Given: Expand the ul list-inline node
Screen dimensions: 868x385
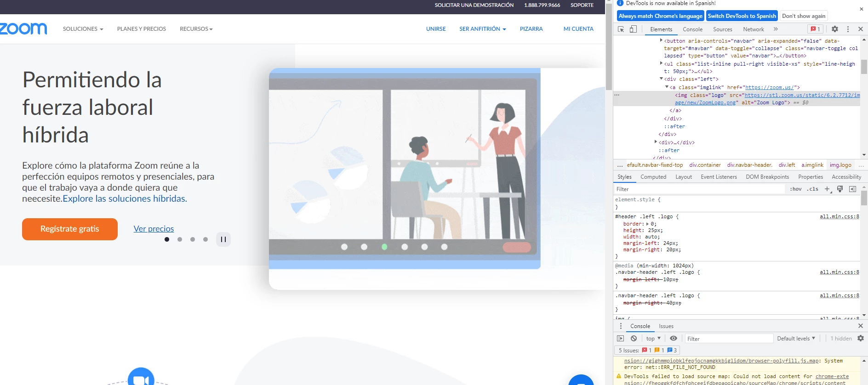Looking at the screenshot, I should click(x=662, y=63).
